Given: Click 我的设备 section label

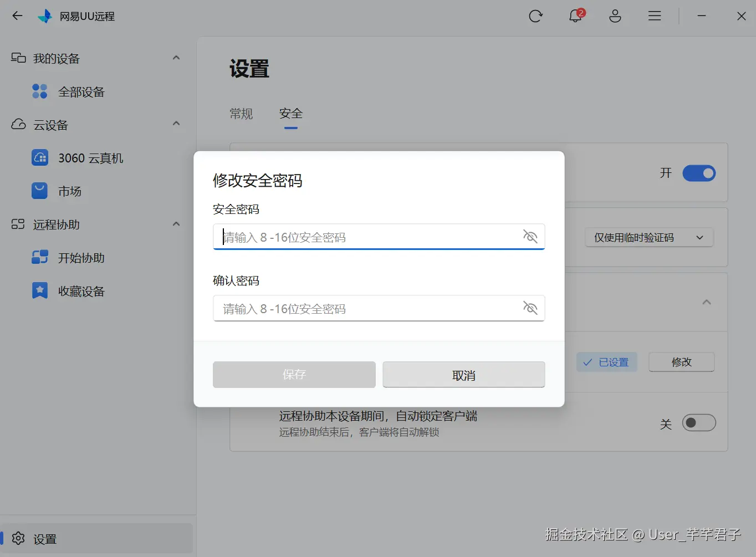Looking at the screenshot, I should tap(57, 58).
